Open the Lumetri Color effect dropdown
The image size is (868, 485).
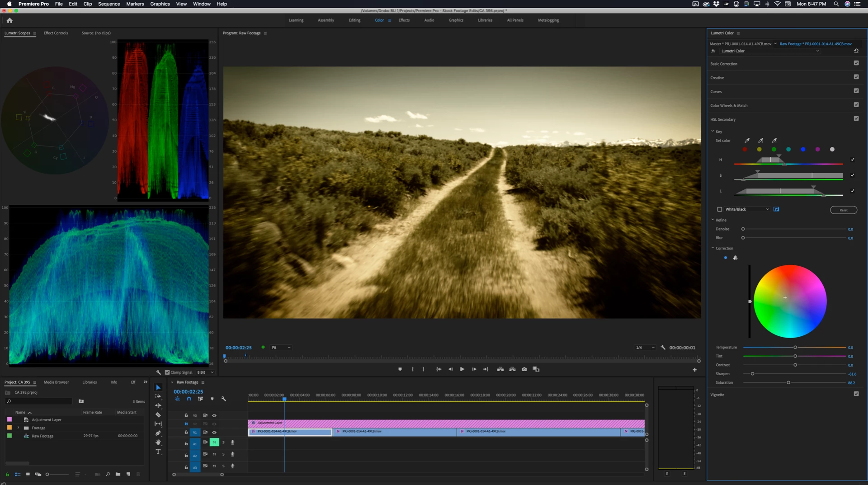click(770, 51)
